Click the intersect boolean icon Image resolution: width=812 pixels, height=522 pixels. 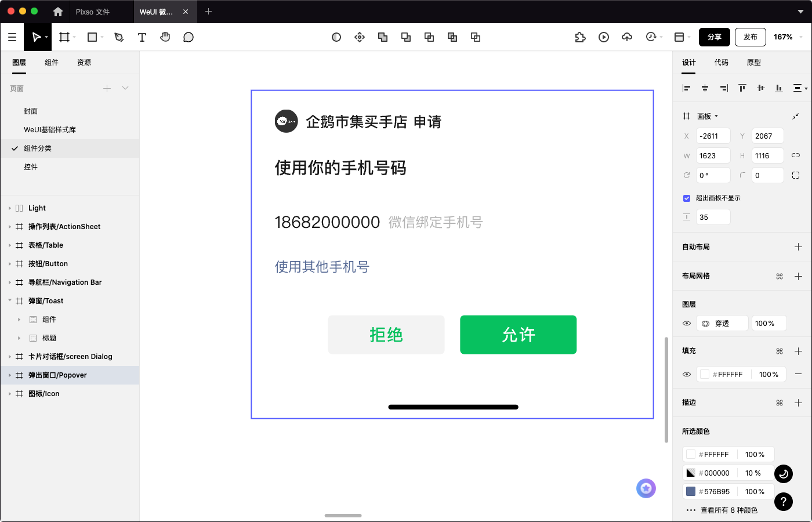[429, 37]
